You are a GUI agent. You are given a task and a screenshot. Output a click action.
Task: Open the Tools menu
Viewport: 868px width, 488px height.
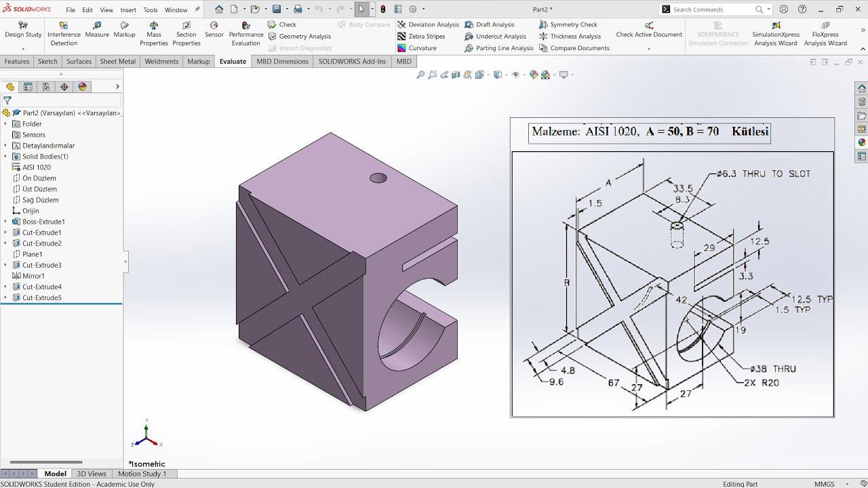pos(151,10)
